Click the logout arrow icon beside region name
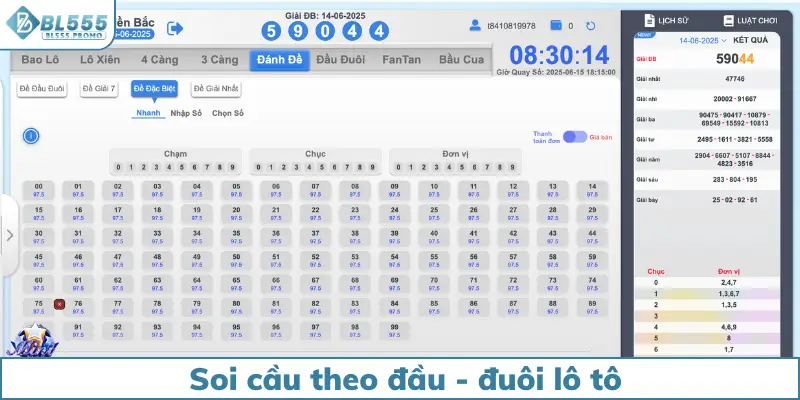Image resolution: width=800 pixels, height=400 pixels. click(176, 29)
